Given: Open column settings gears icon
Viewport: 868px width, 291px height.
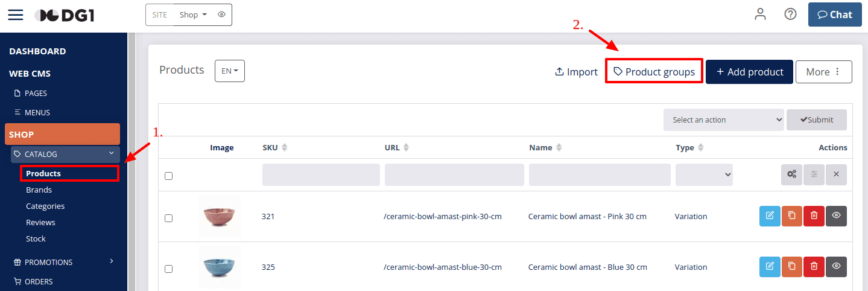Looking at the screenshot, I should pos(791,174).
